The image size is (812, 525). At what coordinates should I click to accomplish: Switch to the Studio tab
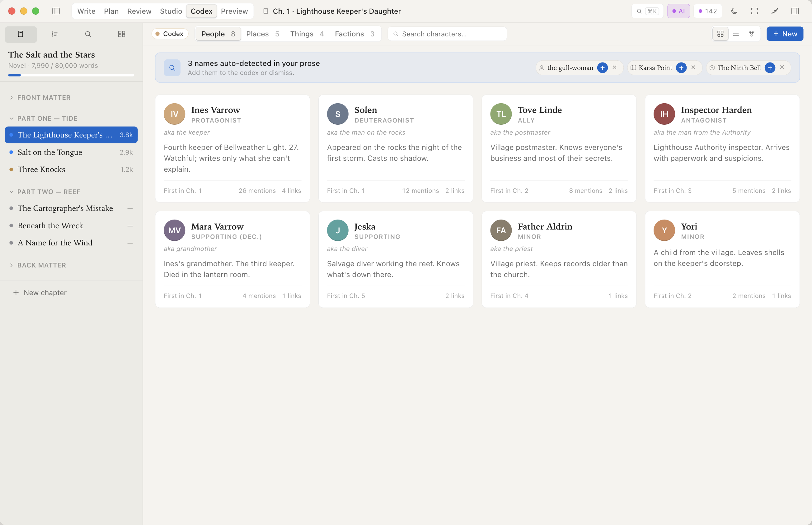pyautogui.click(x=171, y=11)
